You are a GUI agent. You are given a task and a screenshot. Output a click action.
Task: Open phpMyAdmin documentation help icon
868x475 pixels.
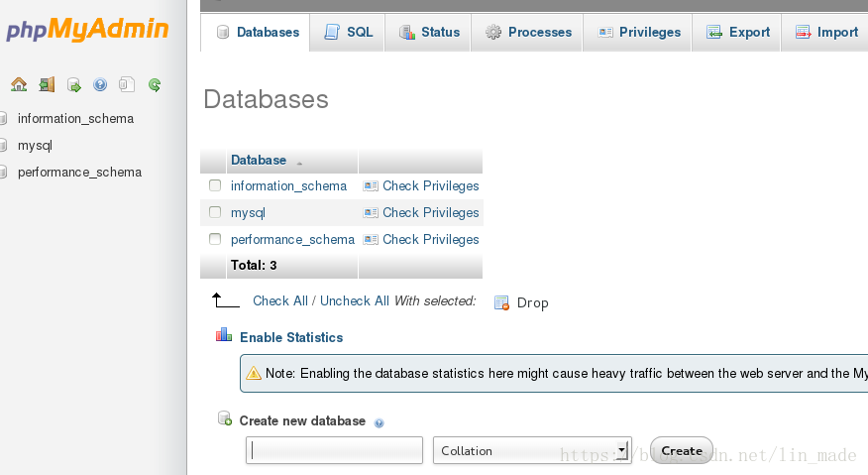100,85
